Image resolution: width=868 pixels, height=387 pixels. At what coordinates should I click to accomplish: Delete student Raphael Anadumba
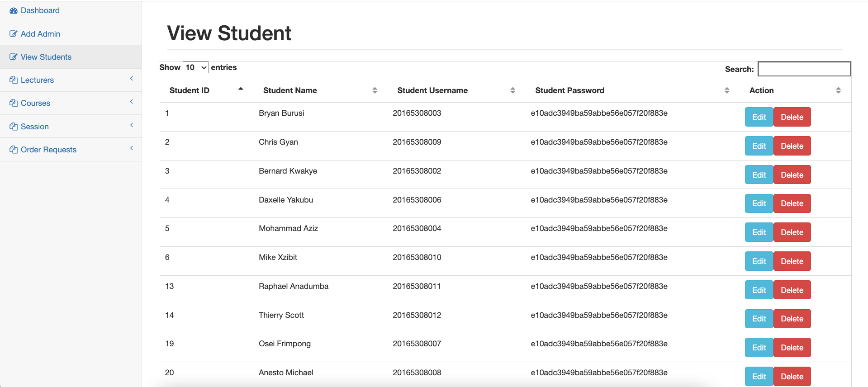(x=792, y=290)
